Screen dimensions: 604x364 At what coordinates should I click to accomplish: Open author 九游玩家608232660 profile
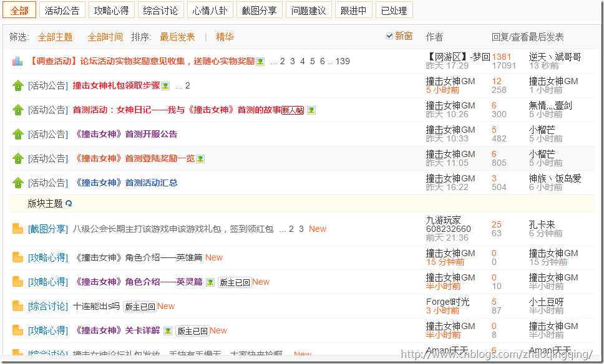(x=449, y=225)
